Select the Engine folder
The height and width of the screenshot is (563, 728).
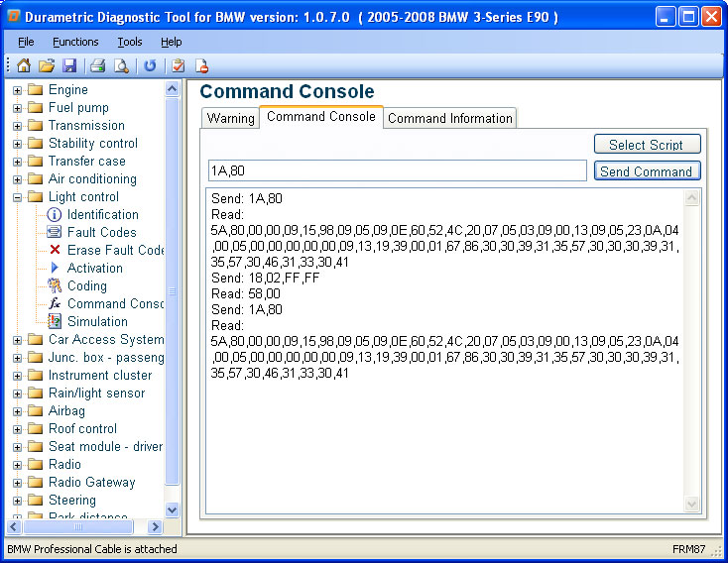[x=67, y=89]
